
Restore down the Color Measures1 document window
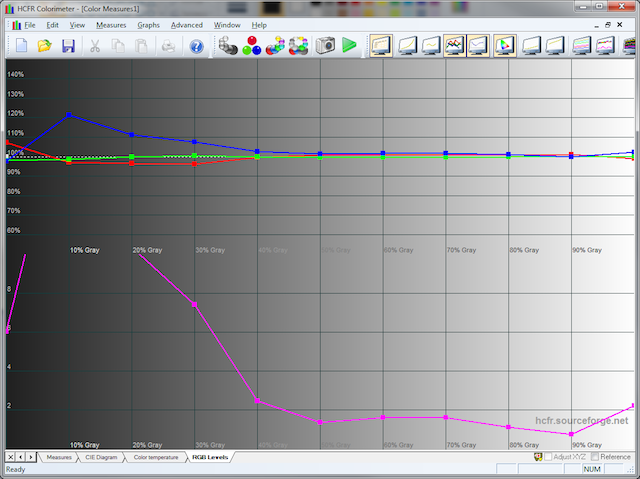tap(608, 25)
